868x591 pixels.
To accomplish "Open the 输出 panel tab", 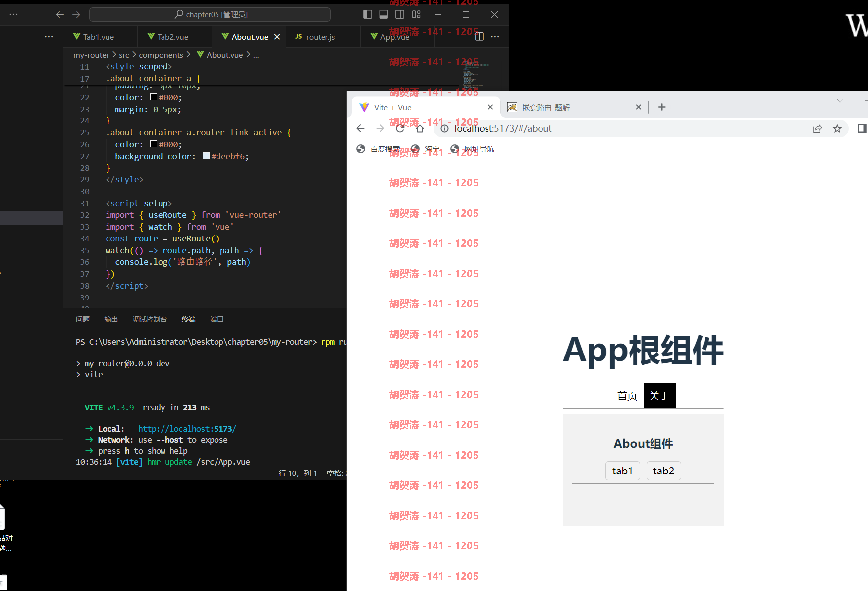I will [111, 319].
